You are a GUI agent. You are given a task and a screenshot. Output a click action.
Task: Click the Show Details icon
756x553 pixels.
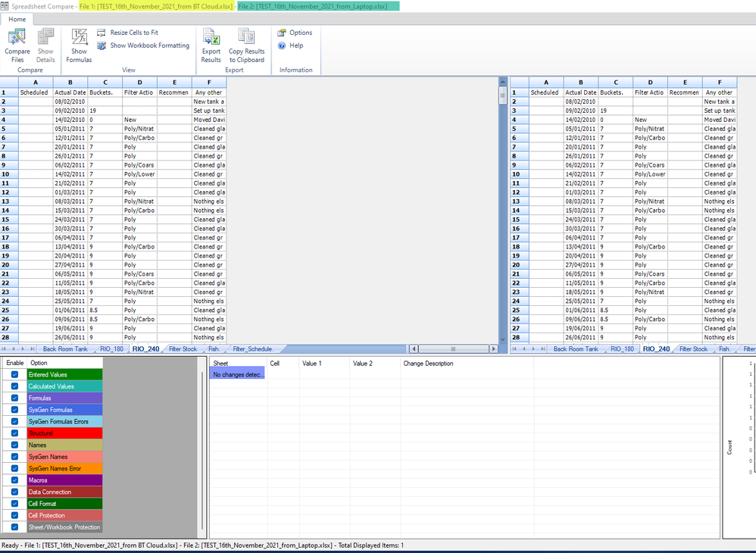point(45,45)
